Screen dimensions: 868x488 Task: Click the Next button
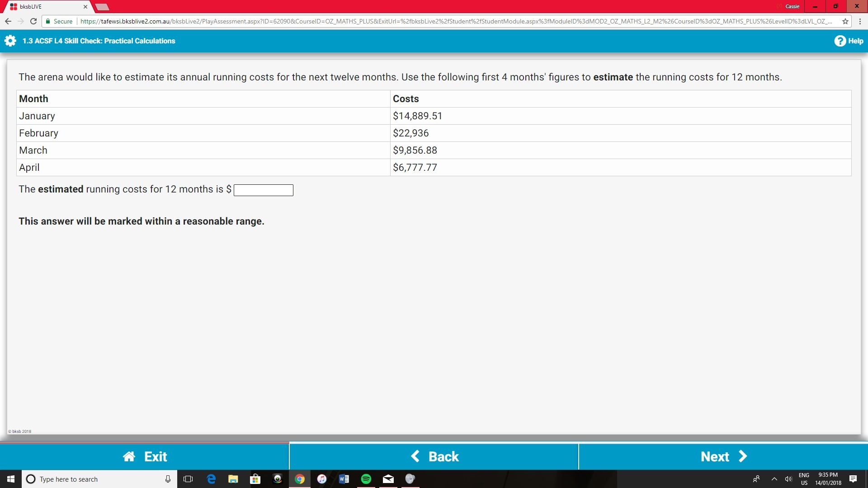(x=723, y=456)
